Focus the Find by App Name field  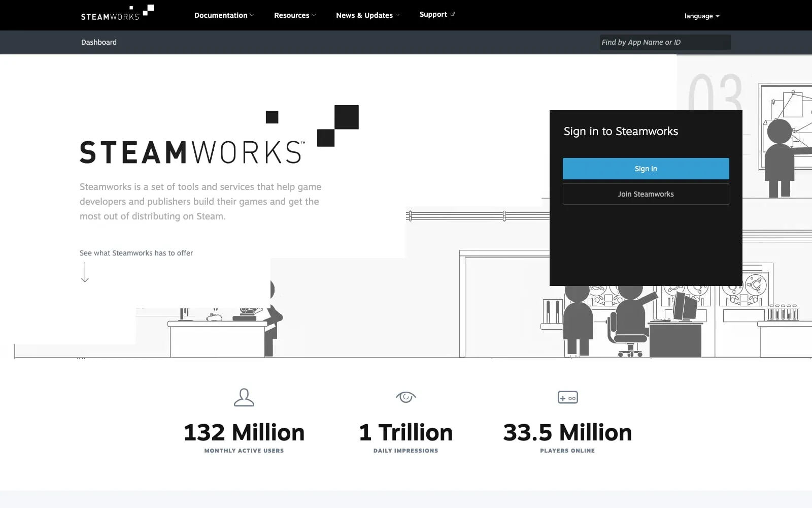tap(665, 42)
